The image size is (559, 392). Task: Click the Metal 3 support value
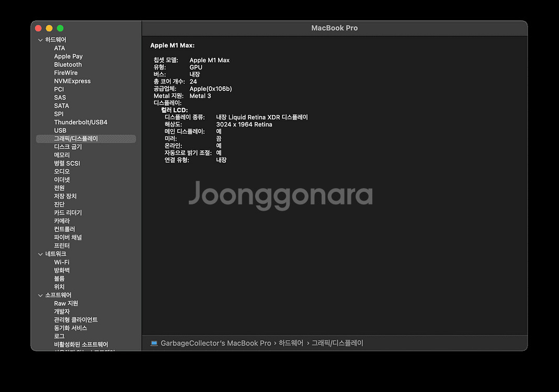tap(200, 96)
